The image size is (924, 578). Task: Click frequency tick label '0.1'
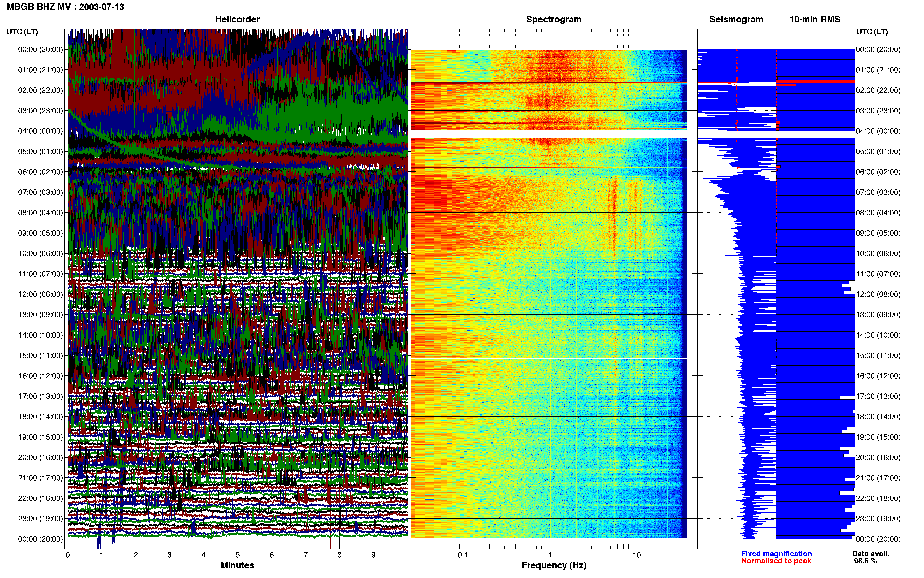click(x=463, y=555)
